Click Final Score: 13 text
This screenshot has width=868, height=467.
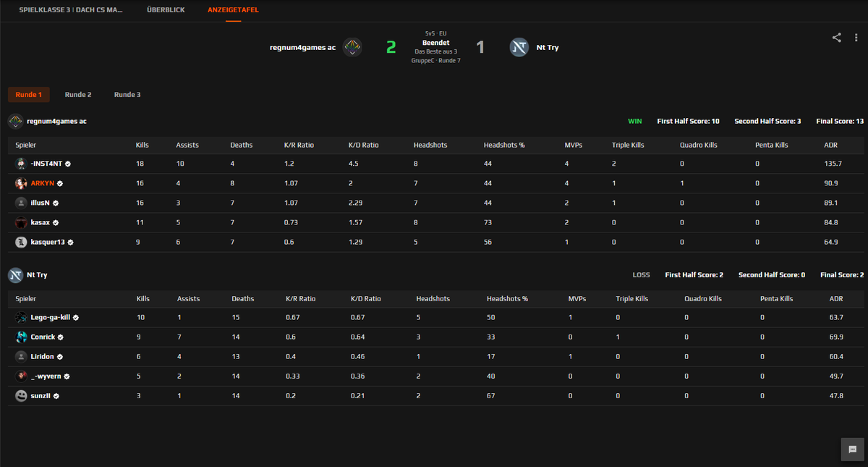tap(840, 122)
